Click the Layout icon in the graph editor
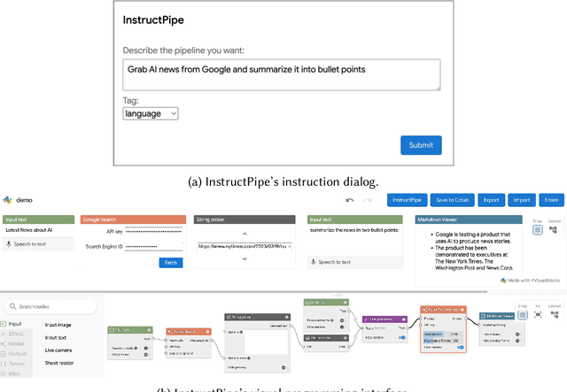567x392 pixels. point(554,315)
